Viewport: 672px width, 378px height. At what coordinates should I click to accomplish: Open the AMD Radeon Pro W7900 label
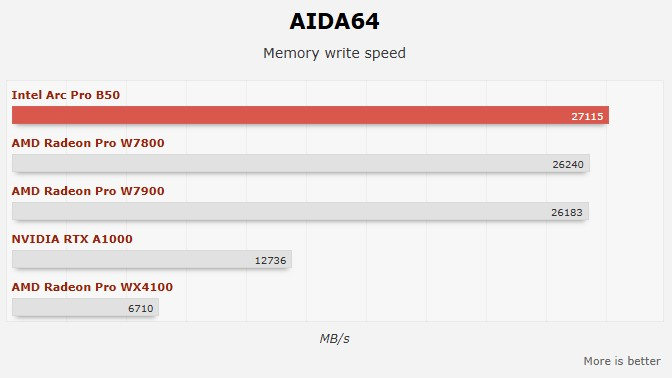coord(88,191)
